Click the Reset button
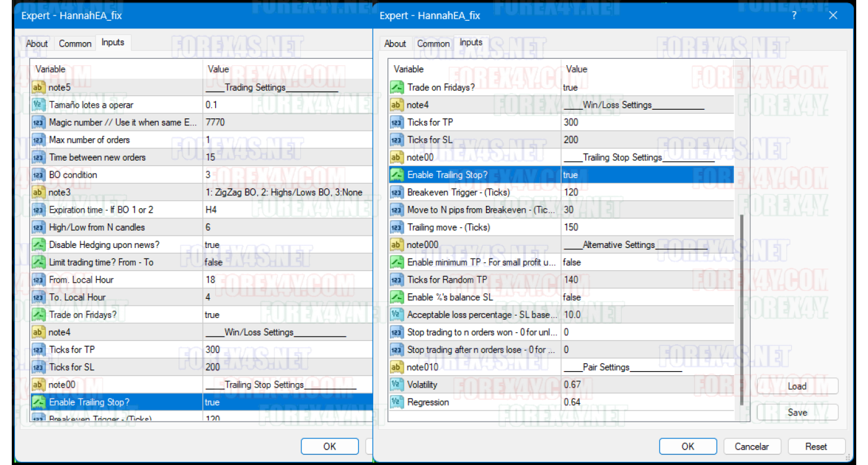 (815, 446)
